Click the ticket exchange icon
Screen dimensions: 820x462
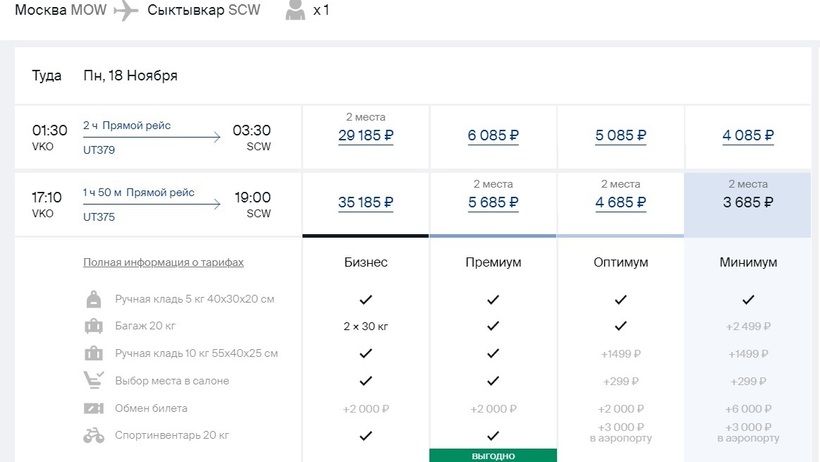(94, 408)
